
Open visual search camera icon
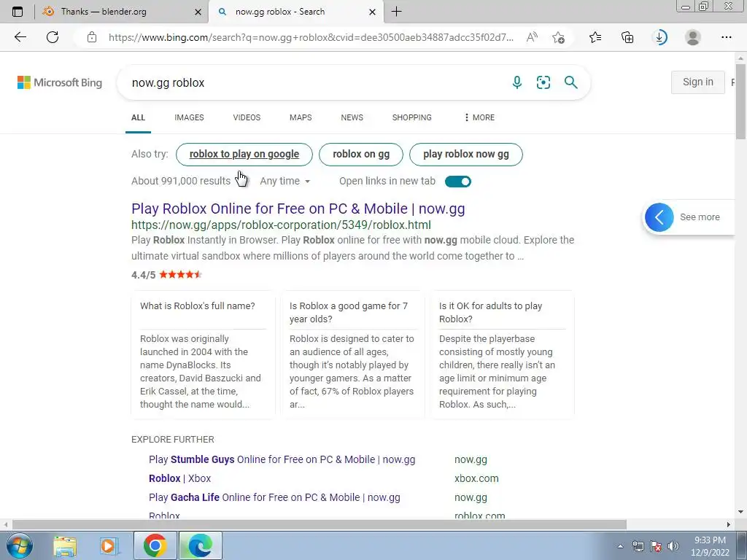543,82
